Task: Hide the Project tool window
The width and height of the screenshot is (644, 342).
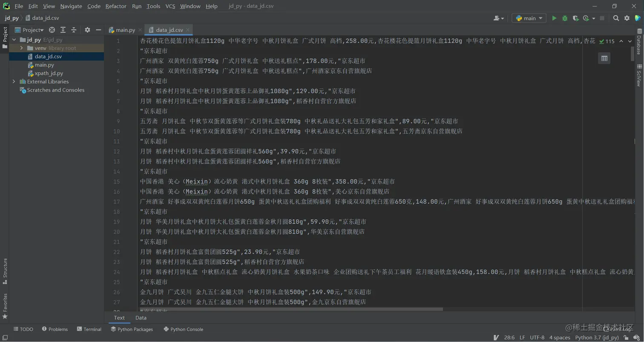Action: tap(98, 30)
